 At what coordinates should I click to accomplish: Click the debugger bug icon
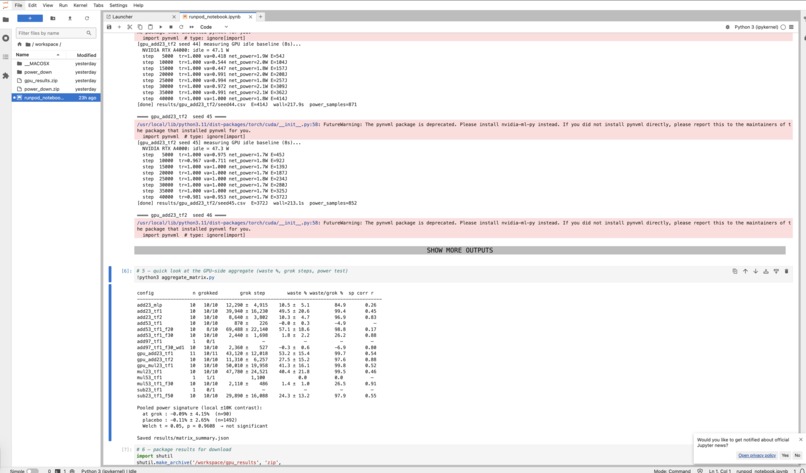pyautogui.click(x=727, y=27)
